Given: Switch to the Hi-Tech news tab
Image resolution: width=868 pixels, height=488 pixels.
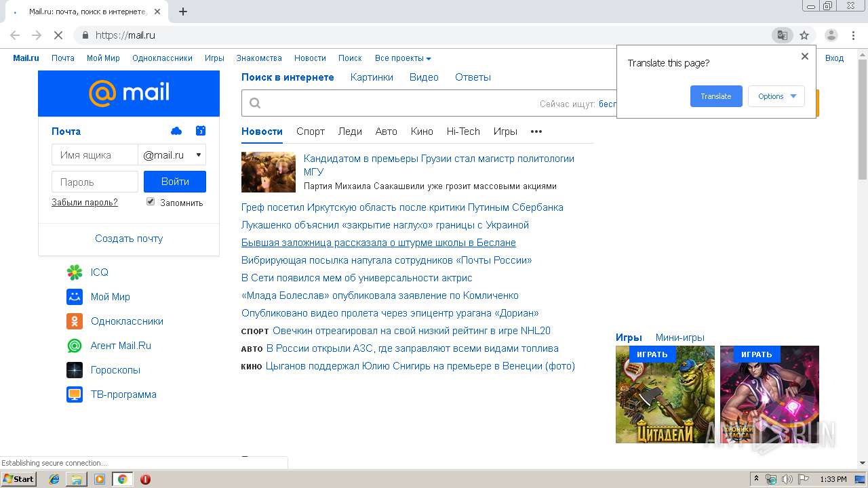Looking at the screenshot, I should (463, 131).
